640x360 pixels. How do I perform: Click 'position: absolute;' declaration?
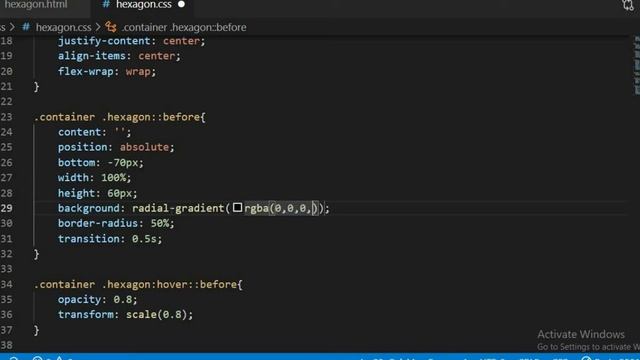(116, 147)
